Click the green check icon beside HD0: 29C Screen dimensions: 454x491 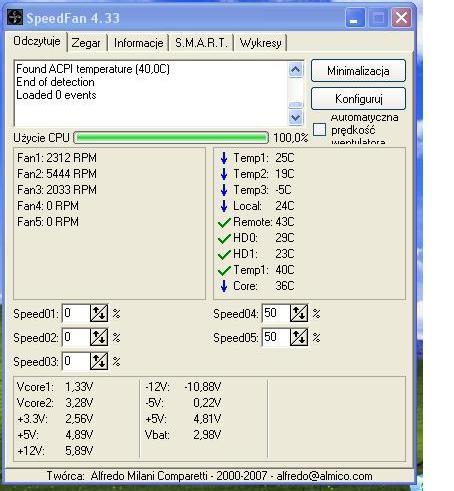(224, 238)
